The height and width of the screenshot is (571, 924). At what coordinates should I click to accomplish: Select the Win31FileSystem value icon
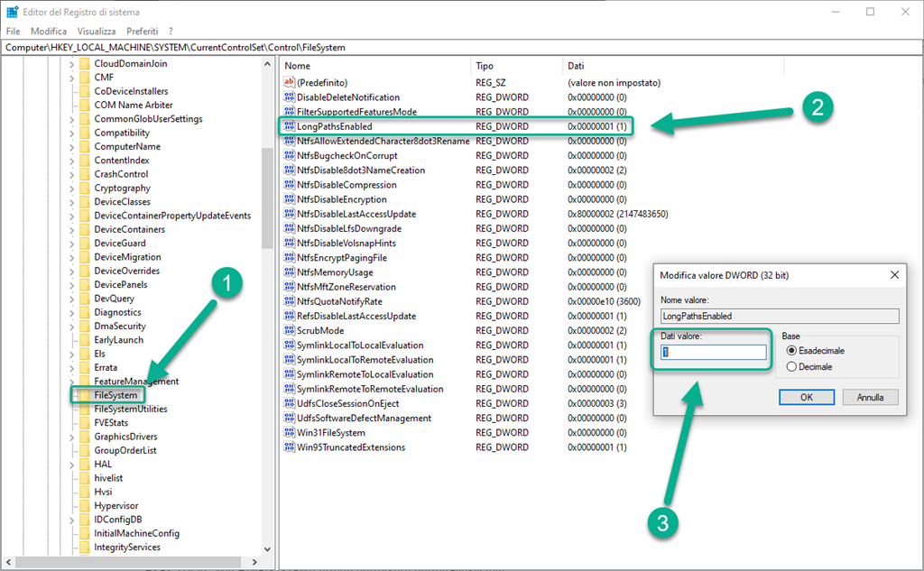pyautogui.click(x=290, y=433)
